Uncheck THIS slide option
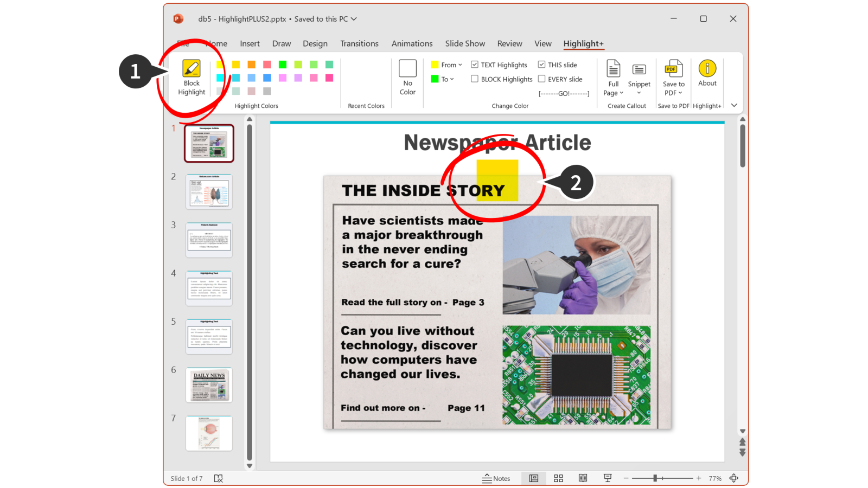This screenshot has height=488, width=868. tap(542, 64)
